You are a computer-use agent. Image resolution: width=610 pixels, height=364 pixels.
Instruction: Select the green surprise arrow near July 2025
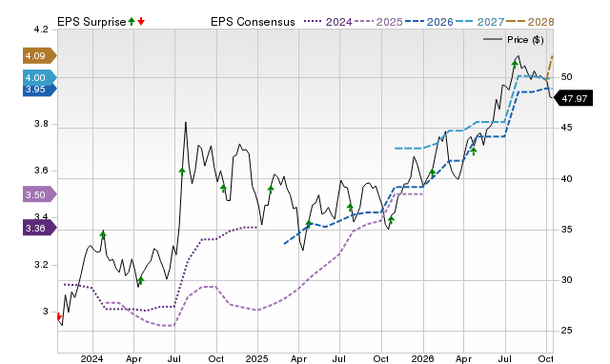coord(350,208)
